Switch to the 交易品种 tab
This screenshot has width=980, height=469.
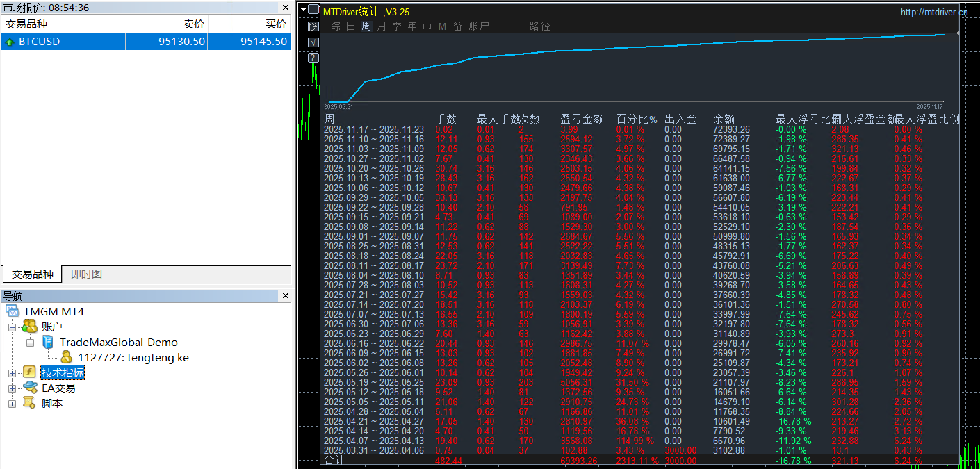point(31,274)
